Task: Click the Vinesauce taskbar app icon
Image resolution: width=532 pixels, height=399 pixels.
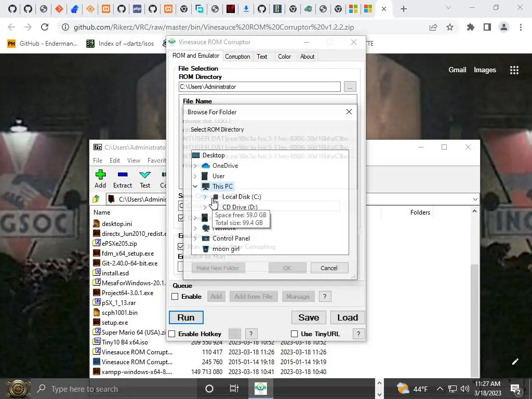Action: tap(261, 389)
